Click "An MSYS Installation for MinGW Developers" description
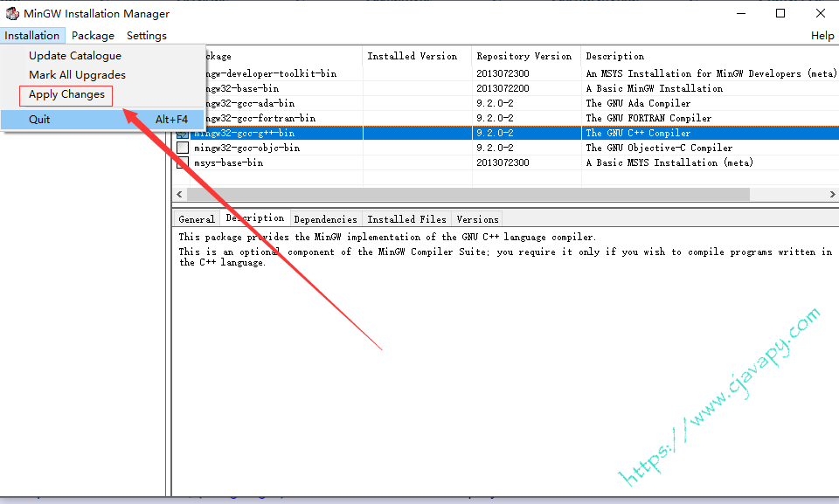839x504 pixels. [x=711, y=73]
